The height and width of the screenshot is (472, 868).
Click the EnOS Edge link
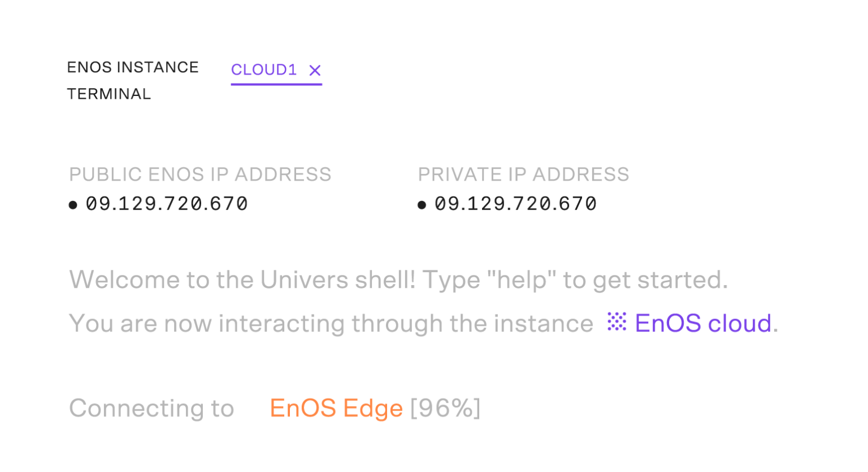click(336, 408)
